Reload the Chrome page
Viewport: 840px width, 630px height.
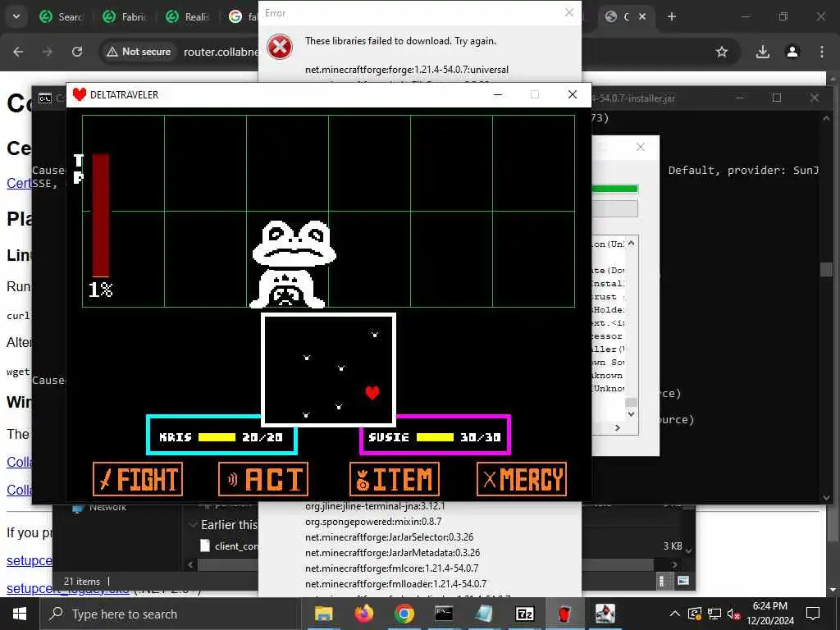[x=77, y=52]
